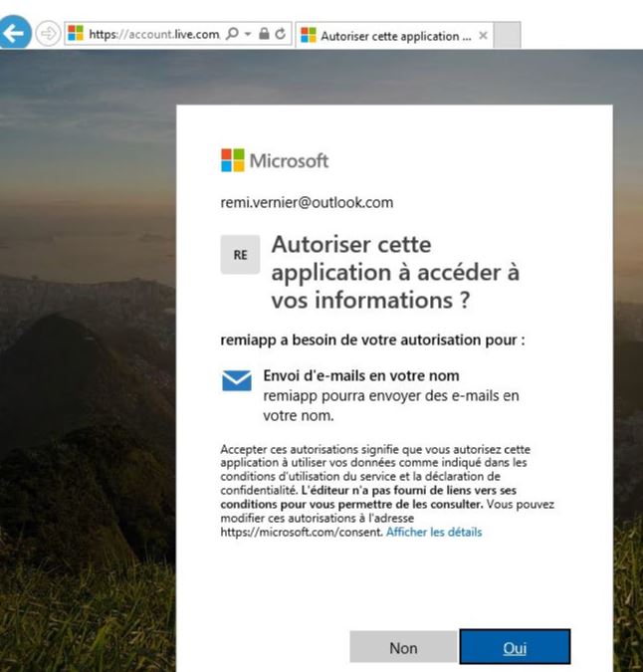This screenshot has height=672, width=643.
Task: Click the search magnifier icon in the address bar
Action: coord(232,34)
